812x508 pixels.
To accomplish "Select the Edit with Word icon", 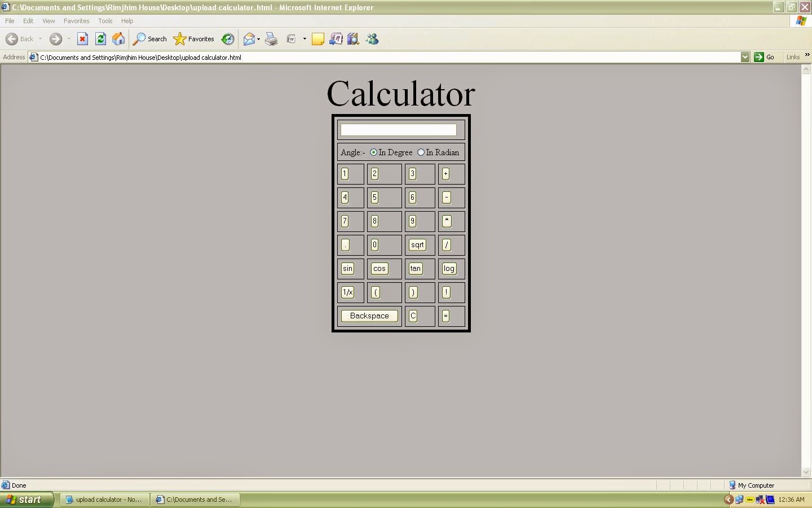I will (x=292, y=39).
